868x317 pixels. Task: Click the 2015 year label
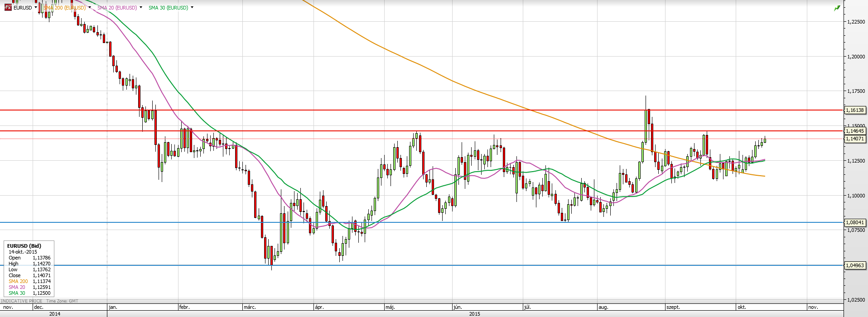tap(475, 314)
